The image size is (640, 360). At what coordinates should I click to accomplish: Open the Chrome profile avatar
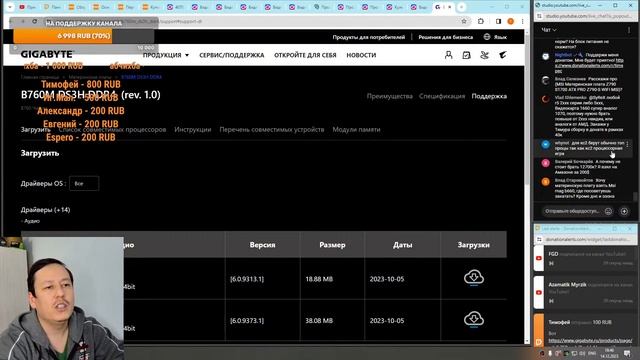[x=510, y=21]
